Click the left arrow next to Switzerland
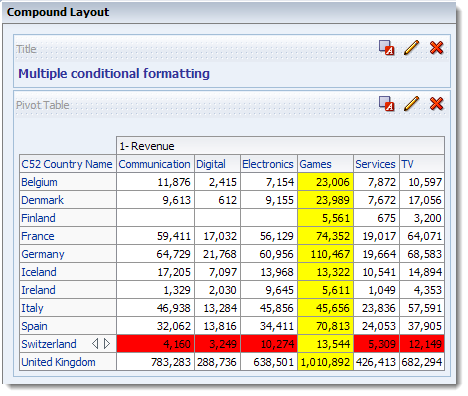This screenshot has width=468, height=396. click(x=95, y=344)
